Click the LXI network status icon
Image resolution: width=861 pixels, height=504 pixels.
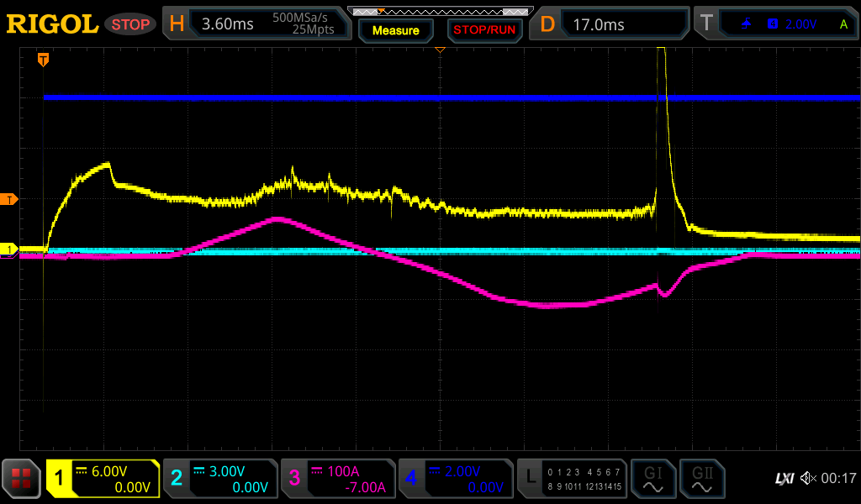(x=784, y=479)
